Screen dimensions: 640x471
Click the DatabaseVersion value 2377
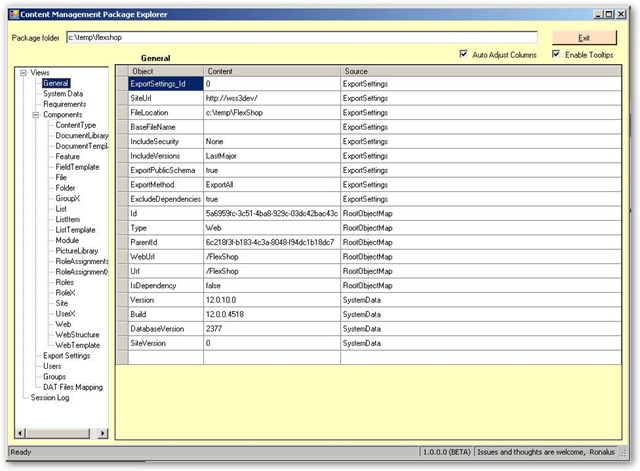pos(272,329)
